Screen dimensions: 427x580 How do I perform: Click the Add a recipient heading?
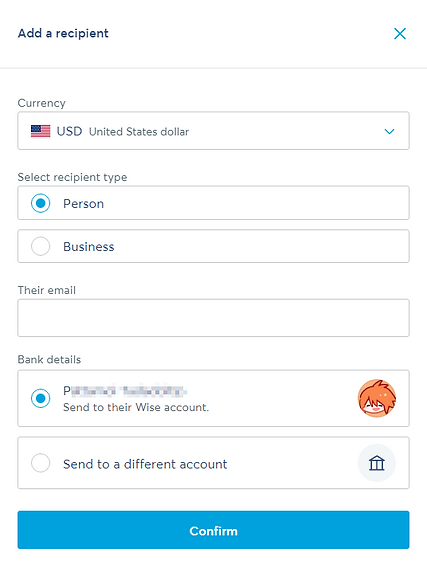(63, 33)
